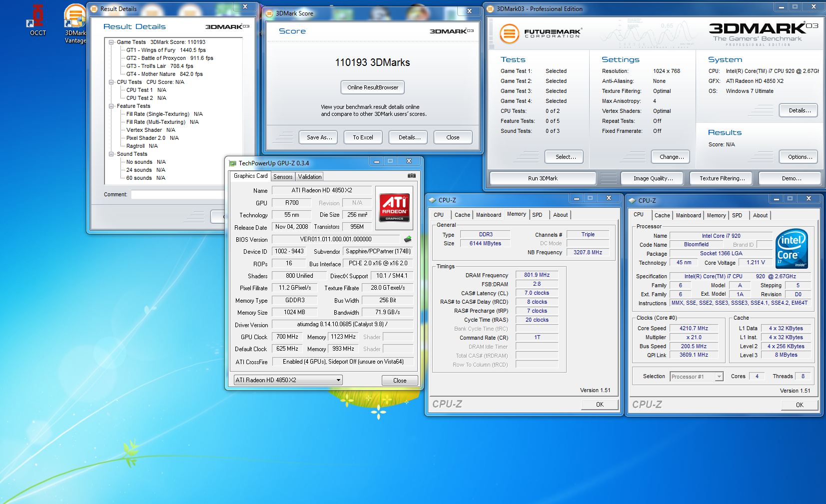Select GT2 - Battle of Proxycon result row

[169, 58]
